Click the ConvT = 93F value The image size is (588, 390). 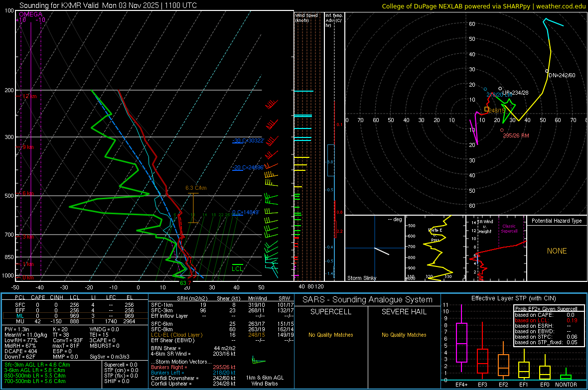click(x=67, y=340)
